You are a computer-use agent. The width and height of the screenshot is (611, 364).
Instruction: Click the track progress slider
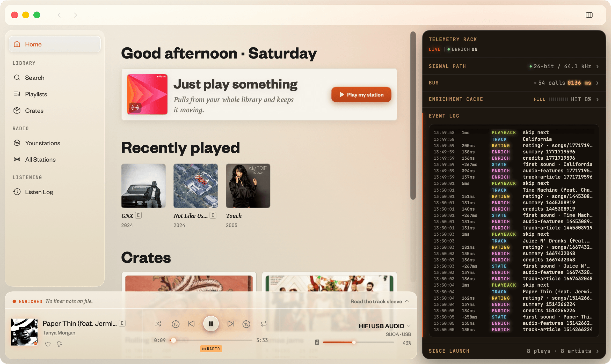click(x=211, y=340)
